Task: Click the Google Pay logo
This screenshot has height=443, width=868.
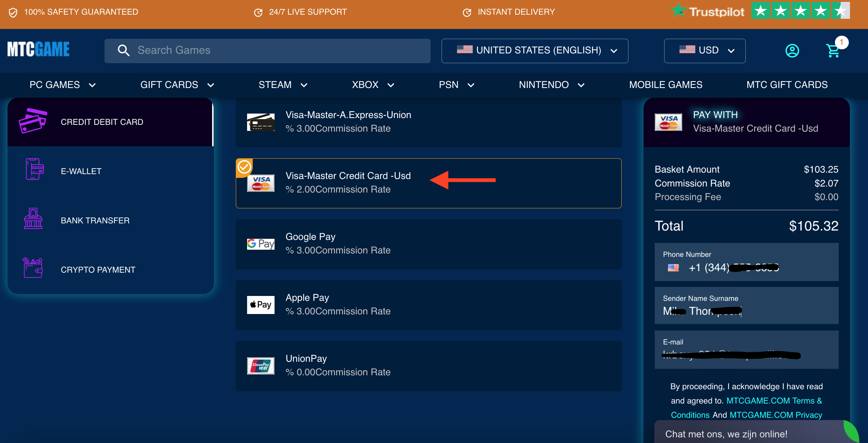Action: (x=261, y=244)
